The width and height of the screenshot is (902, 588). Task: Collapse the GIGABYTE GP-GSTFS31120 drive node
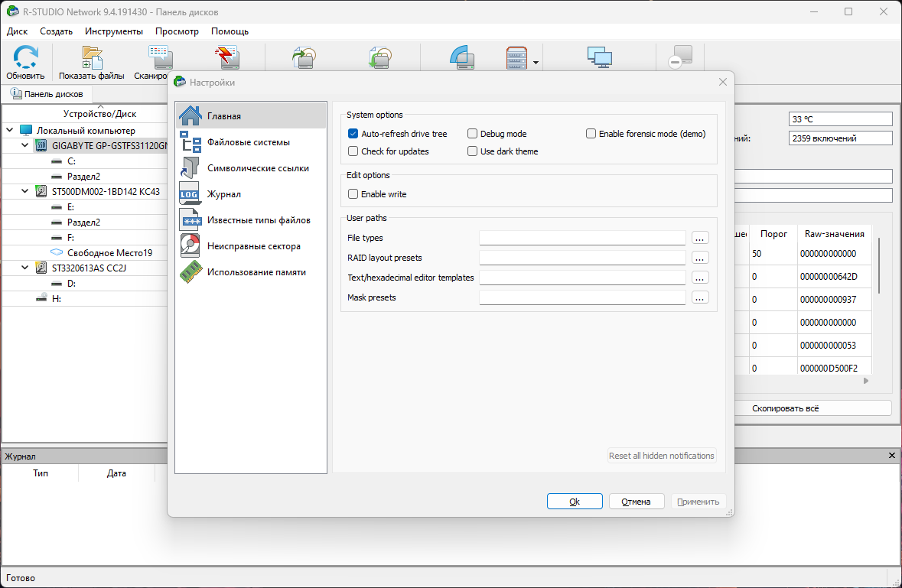click(x=24, y=145)
